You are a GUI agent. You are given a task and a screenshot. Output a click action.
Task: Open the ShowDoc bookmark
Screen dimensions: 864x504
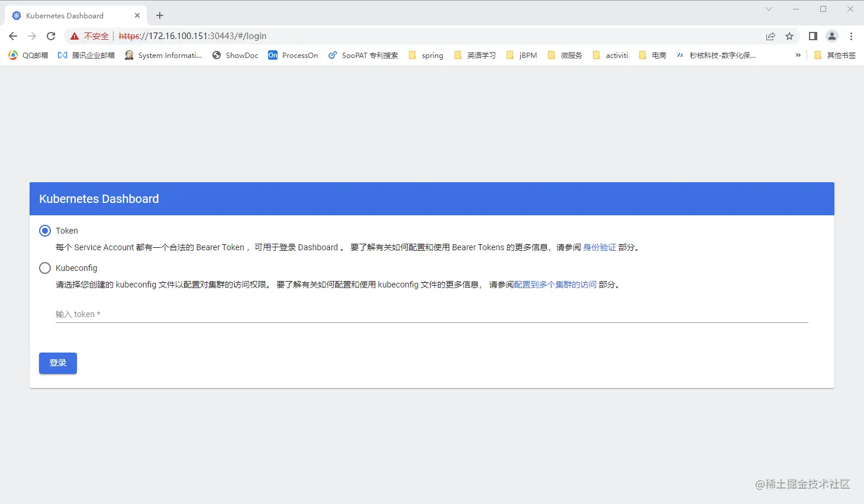(x=235, y=55)
